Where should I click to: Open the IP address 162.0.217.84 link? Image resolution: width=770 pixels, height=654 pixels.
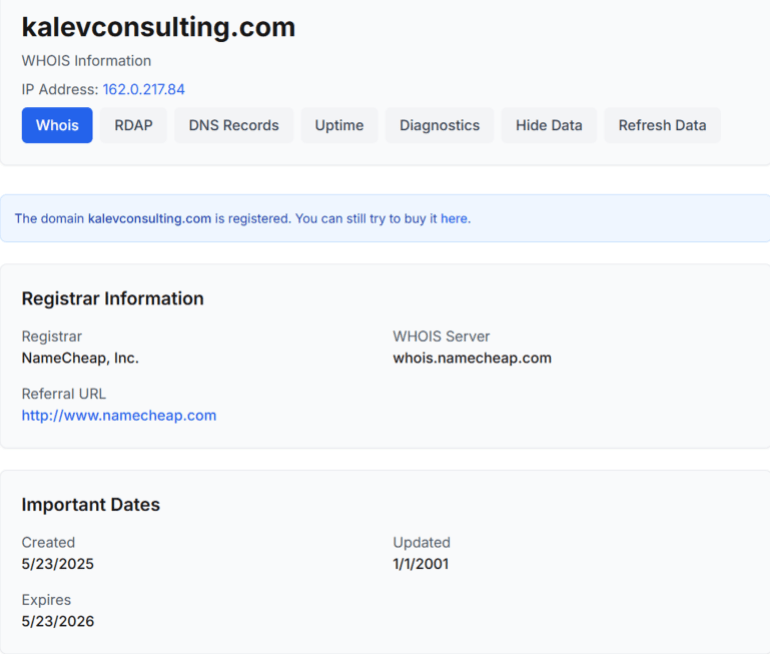point(143,89)
